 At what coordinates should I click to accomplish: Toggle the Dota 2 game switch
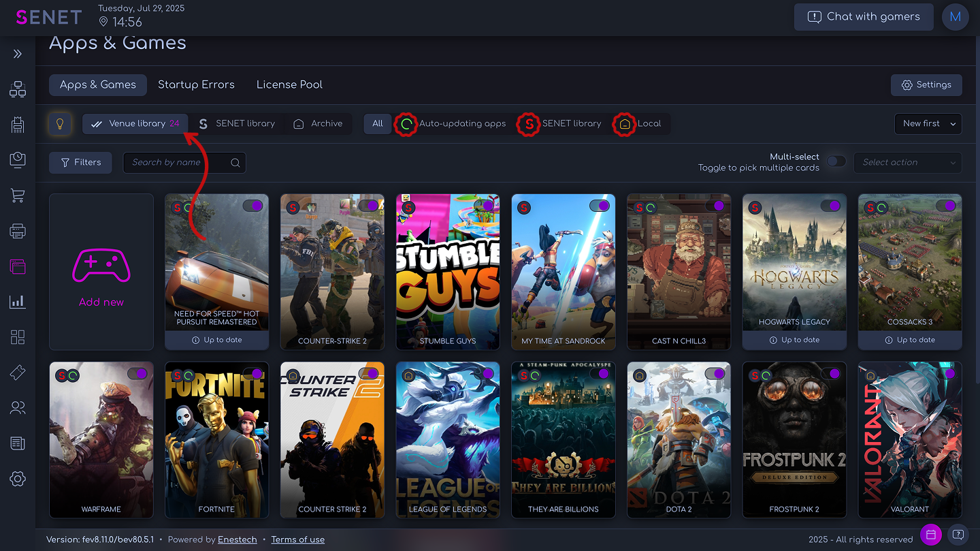715,374
